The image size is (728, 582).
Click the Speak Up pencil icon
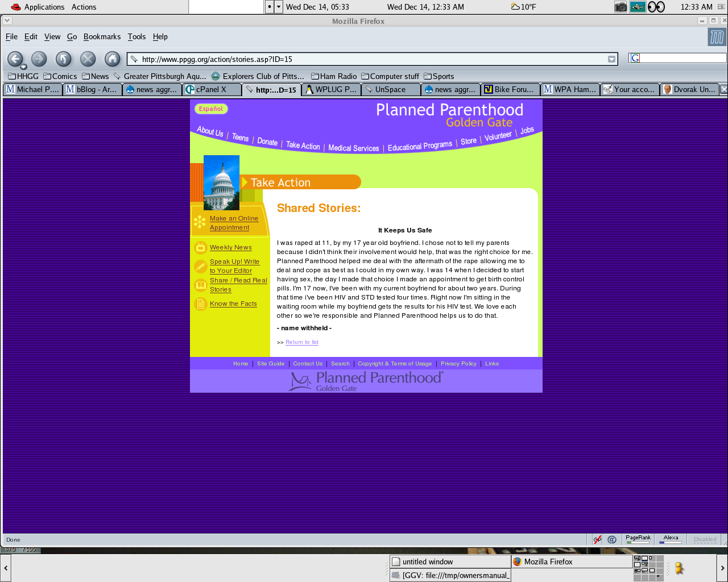click(x=200, y=266)
